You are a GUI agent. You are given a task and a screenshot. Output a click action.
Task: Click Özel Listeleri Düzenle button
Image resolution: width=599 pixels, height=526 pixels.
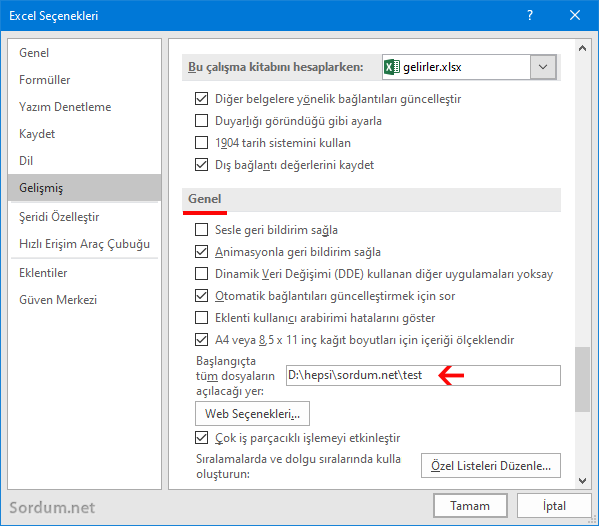[491, 466]
